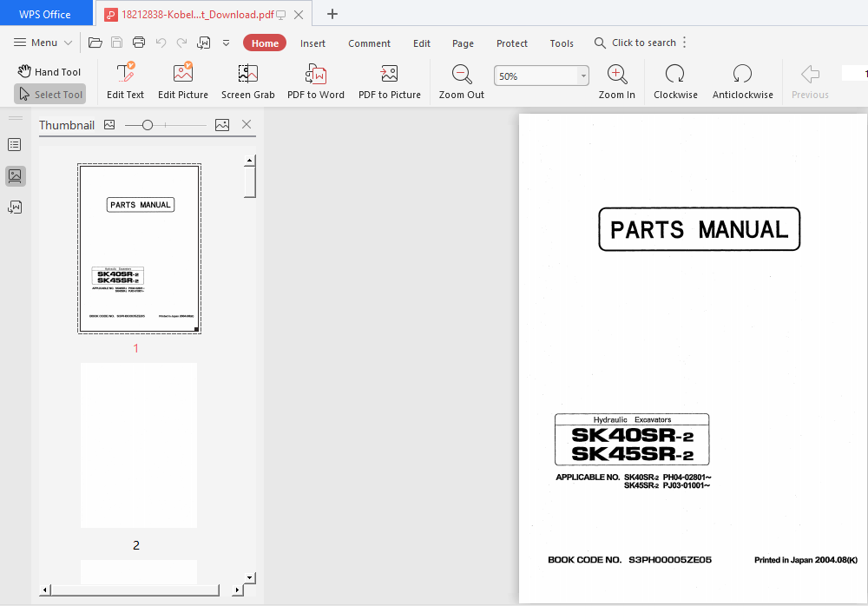Select the Hand Tool

click(x=49, y=71)
